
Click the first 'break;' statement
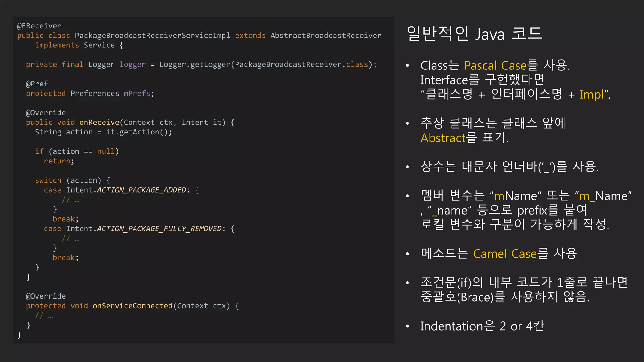point(66,219)
